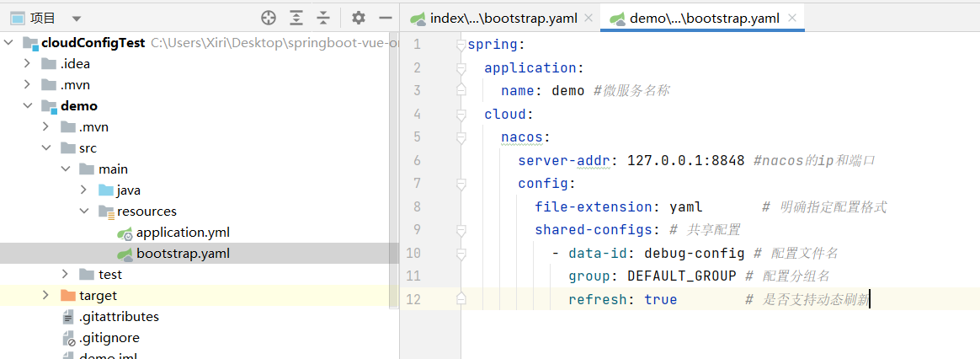The width and height of the screenshot is (980, 359).
Task: Click the src folder icon
Action: click(67, 148)
